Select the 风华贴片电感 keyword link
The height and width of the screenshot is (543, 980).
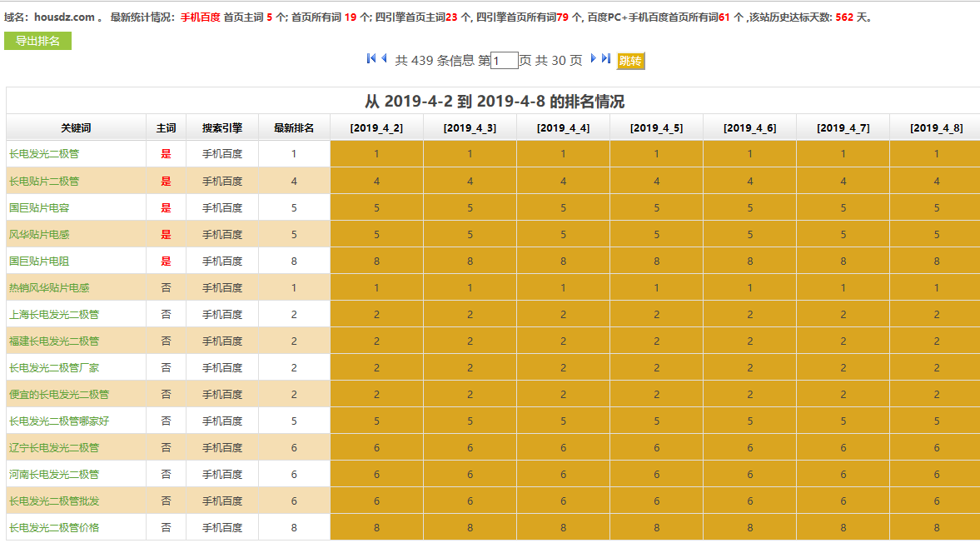tap(39, 234)
